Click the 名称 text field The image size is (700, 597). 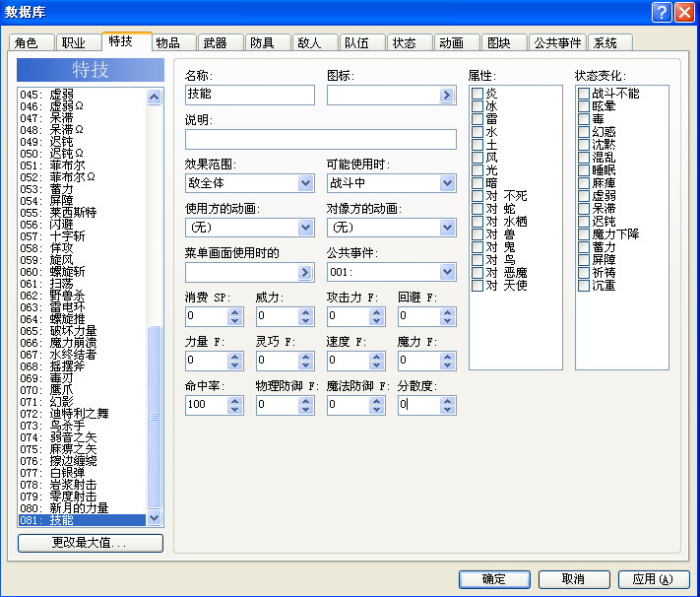point(250,95)
